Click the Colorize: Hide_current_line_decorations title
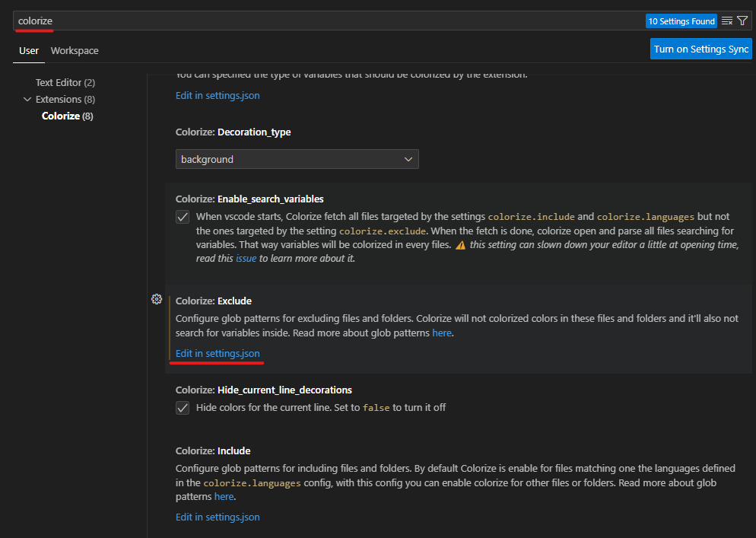Screen dimensions: 756x538 [264, 390]
